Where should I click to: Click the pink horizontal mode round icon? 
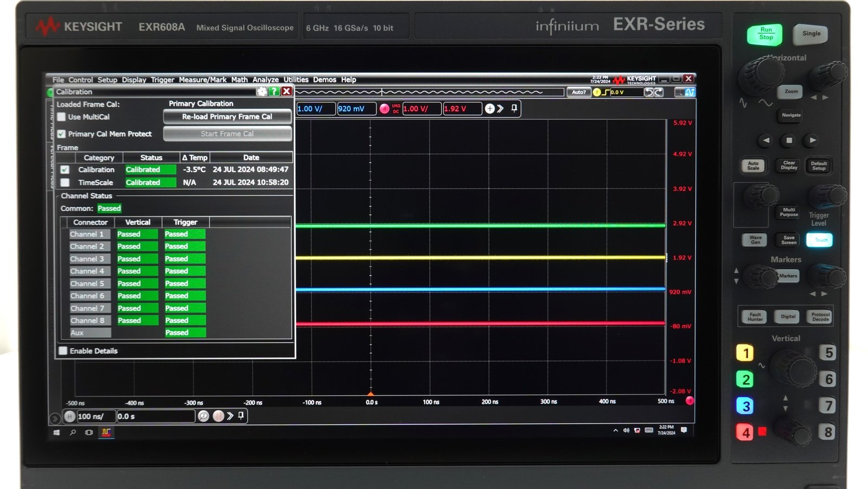point(218,416)
